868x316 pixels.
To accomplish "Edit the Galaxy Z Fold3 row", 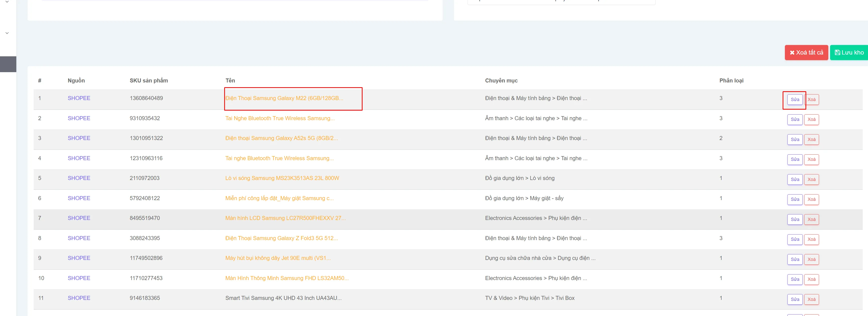I will (x=795, y=239).
